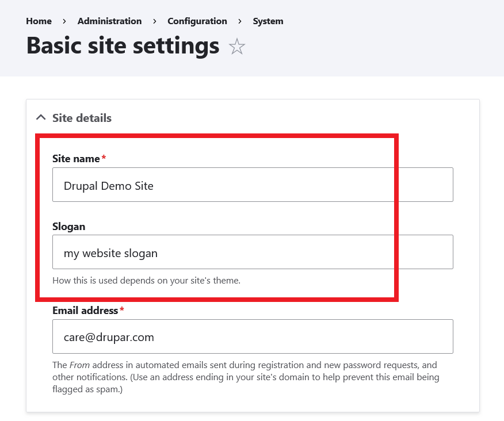Open the Home breadcrumb link
The image size is (504, 421).
39,21
